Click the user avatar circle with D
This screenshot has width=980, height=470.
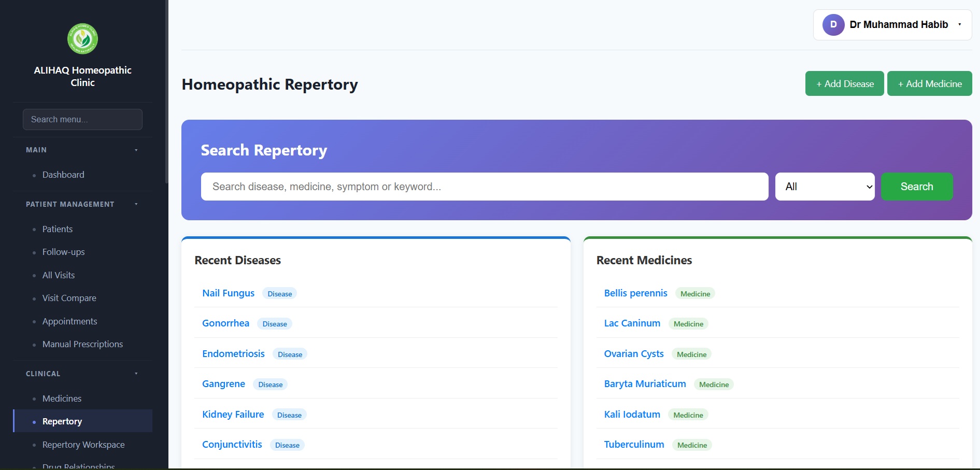[x=833, y=25]
